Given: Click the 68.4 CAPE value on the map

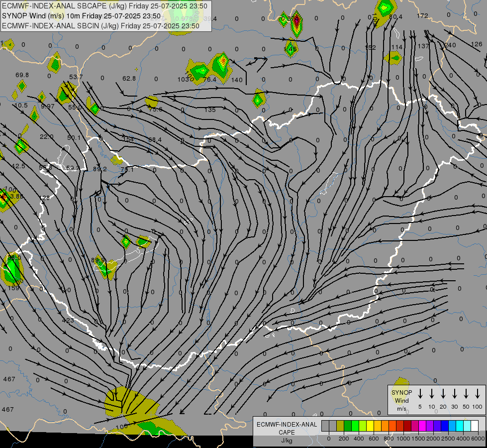Looking at the screenshot, I should (x=155, y=140).
